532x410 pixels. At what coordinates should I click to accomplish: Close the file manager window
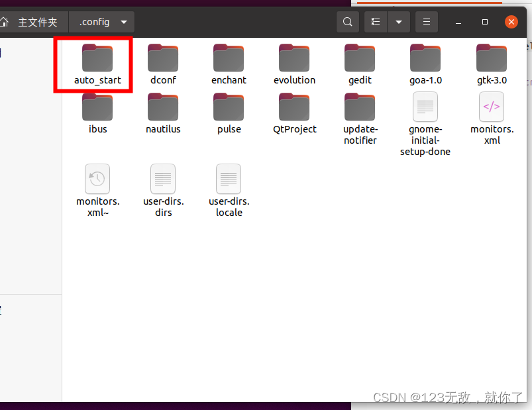coord(511,22)
